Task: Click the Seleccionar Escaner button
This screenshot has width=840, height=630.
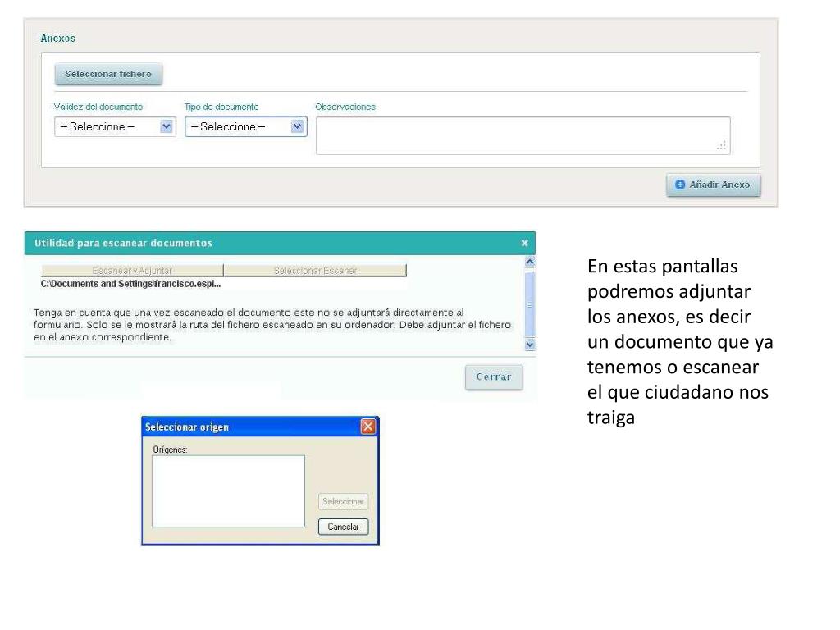Action: pos(315,271)
